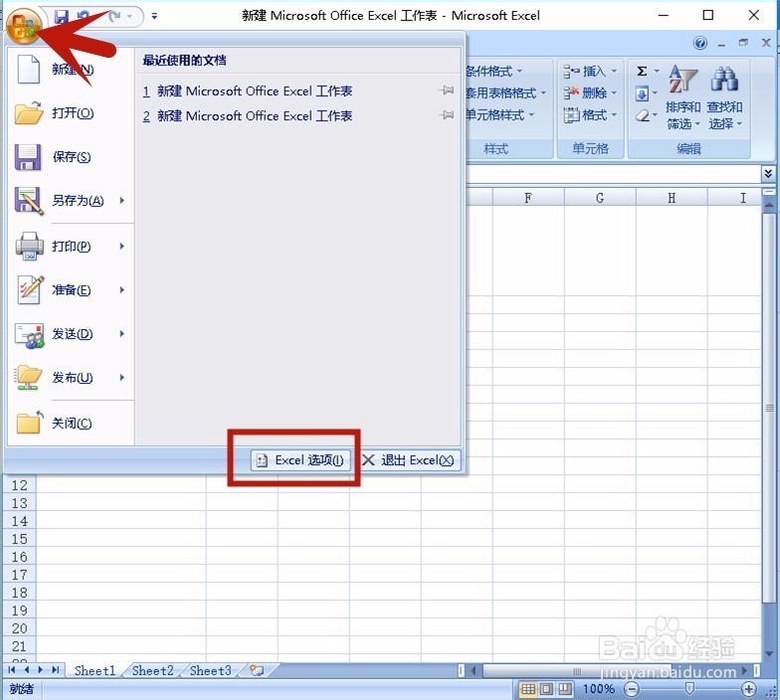Open Format as Table (套用表格格式) dropdown

coord(505,93)
